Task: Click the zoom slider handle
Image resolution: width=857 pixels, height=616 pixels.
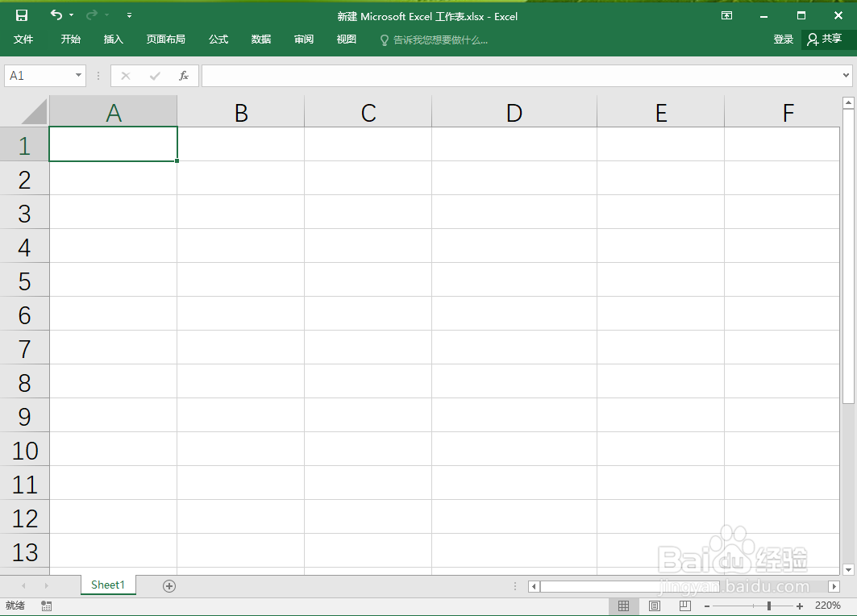Action: (769, 606)
